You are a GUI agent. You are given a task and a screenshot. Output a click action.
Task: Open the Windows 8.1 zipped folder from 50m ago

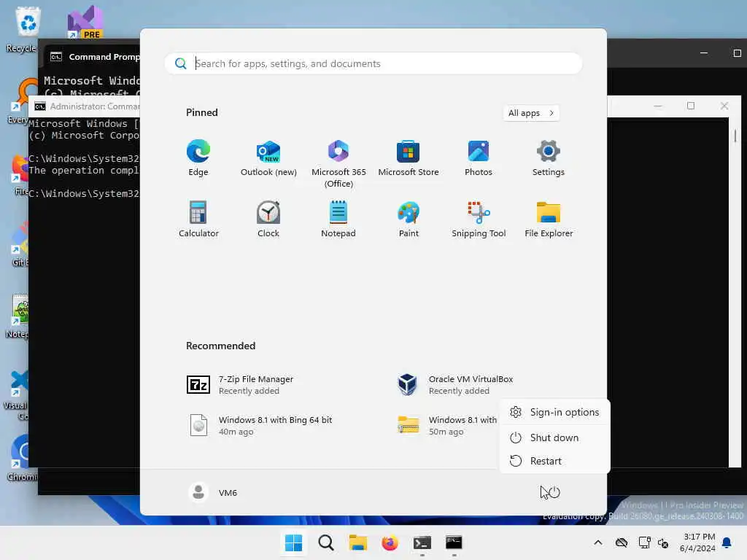click(x=446, y=425)
